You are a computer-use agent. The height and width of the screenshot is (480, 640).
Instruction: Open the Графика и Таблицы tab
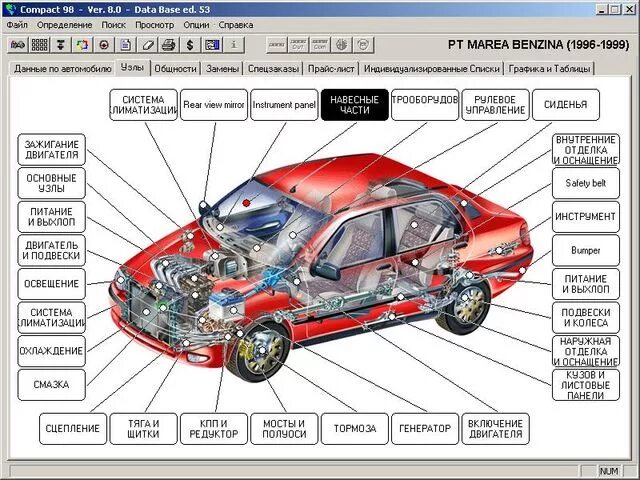click(x=549, y=69)
